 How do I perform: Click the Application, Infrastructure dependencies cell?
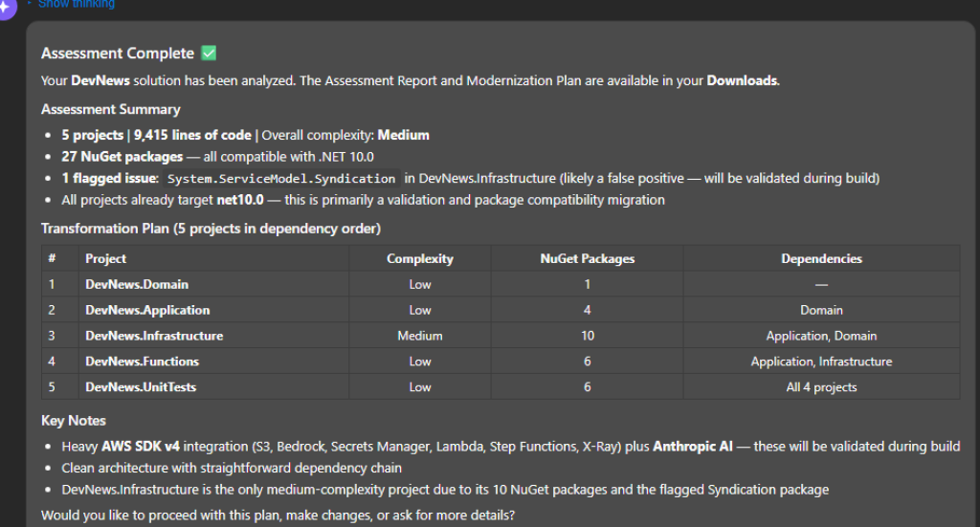821,361
